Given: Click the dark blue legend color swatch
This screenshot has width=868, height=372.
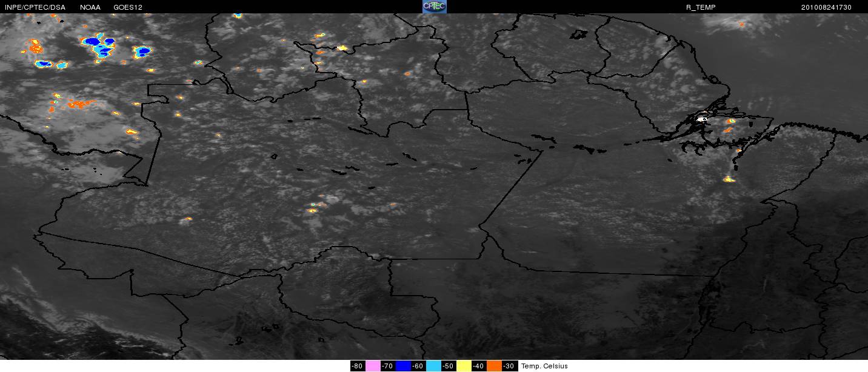Looking at the screenshot, I should (403, 366).
